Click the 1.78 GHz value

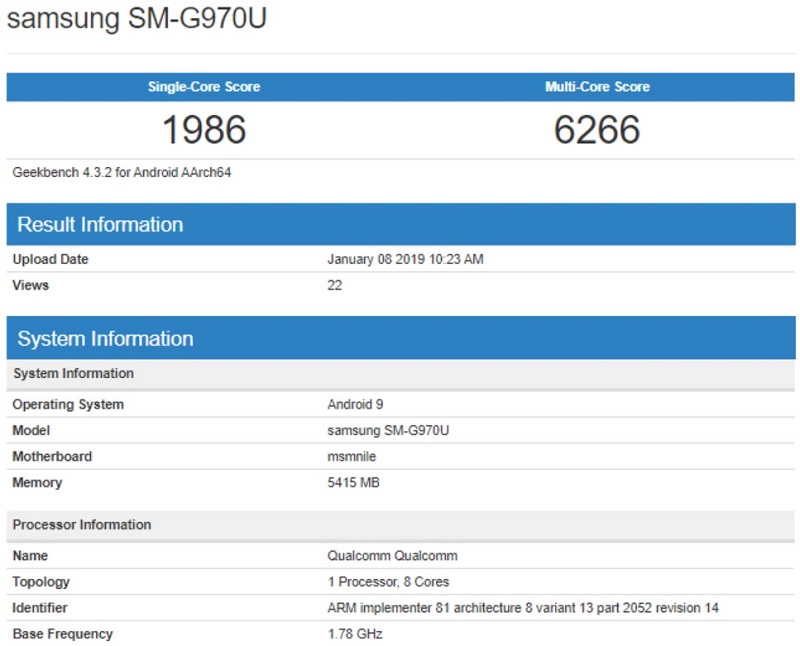click(x=355, y=634)
